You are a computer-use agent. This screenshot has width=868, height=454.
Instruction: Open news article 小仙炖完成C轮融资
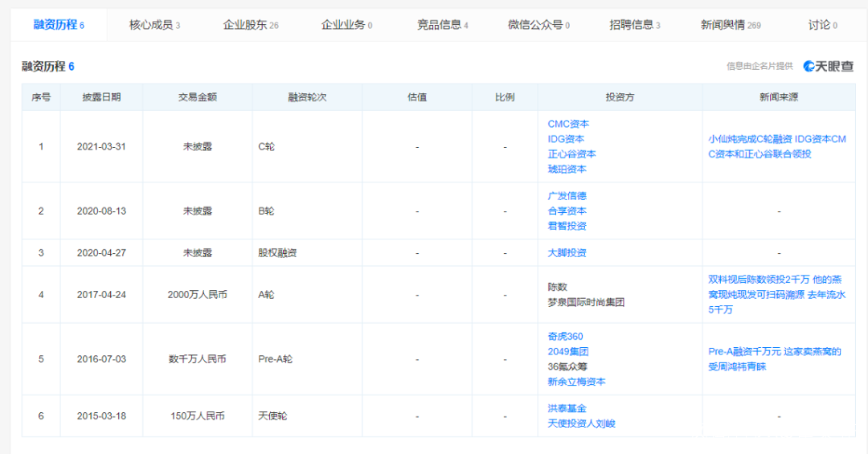[777, 147]
